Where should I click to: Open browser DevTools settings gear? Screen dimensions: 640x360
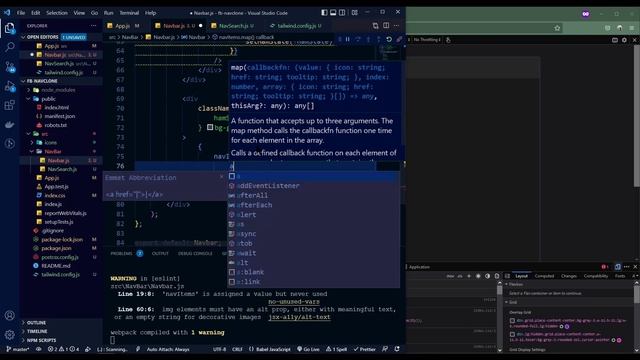[624, 40]
